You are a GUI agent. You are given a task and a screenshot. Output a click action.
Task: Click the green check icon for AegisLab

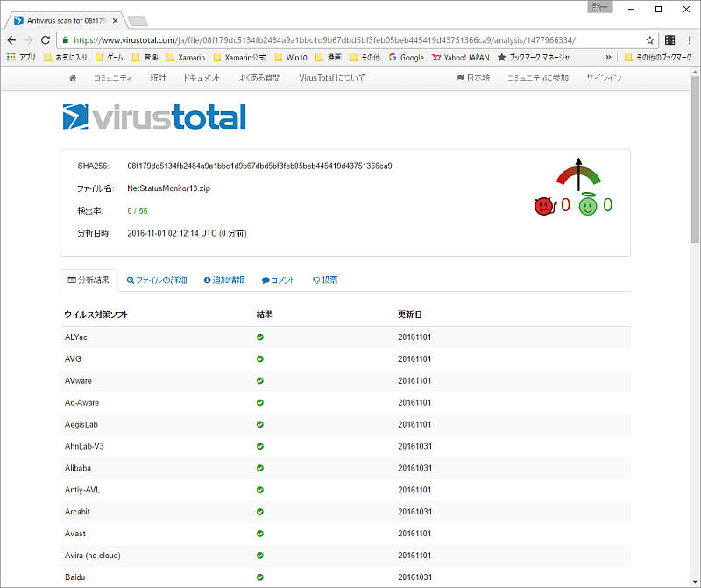260,424
